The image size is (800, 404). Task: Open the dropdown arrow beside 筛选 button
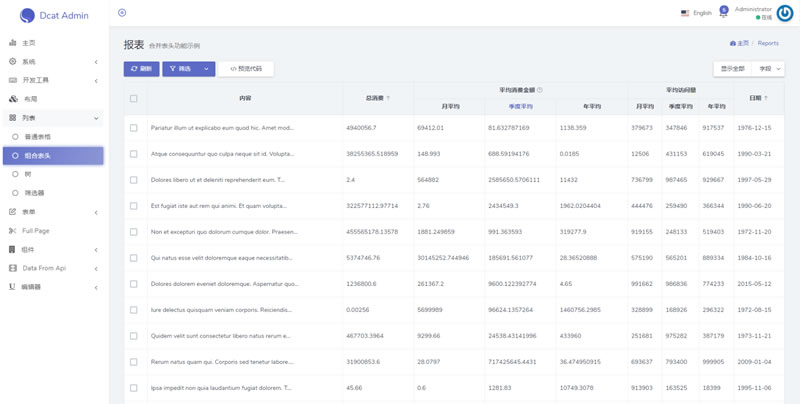206,69
